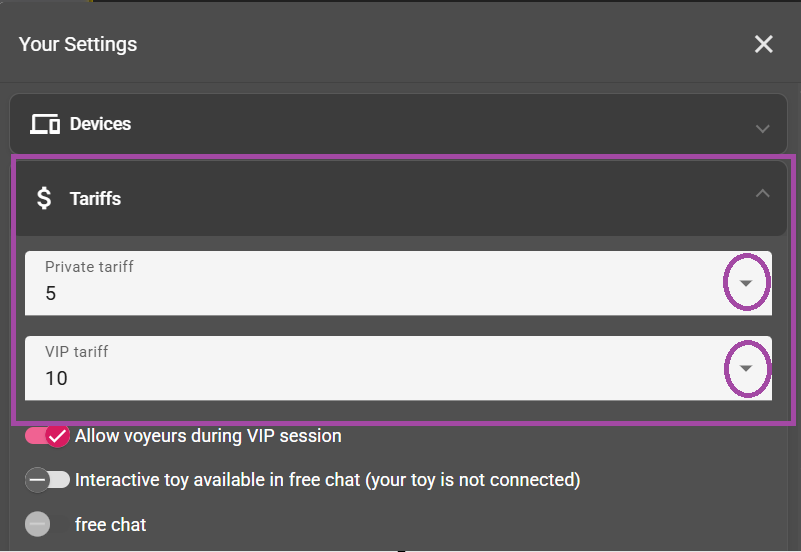801x552 pixels.
Task: Click the free chat label text
Action: click(x=110, y=524)
